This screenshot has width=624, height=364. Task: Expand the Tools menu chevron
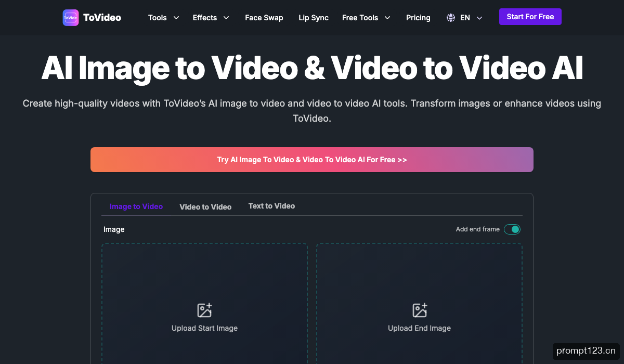coord(176,18)
